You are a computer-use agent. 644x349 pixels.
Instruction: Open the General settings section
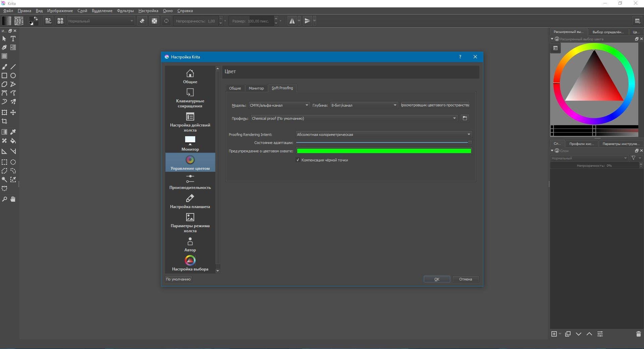190,76
